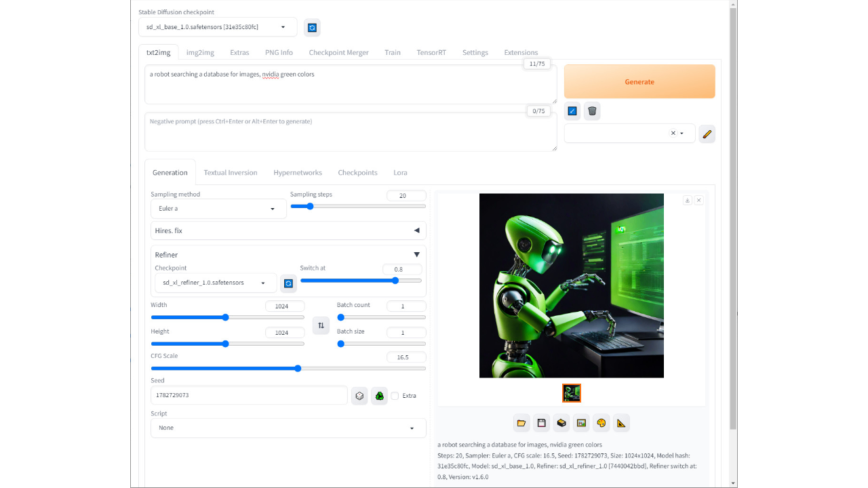Screen dimensions: 868x488
Task: Swap width and height values icon
Action: [321, 325]
